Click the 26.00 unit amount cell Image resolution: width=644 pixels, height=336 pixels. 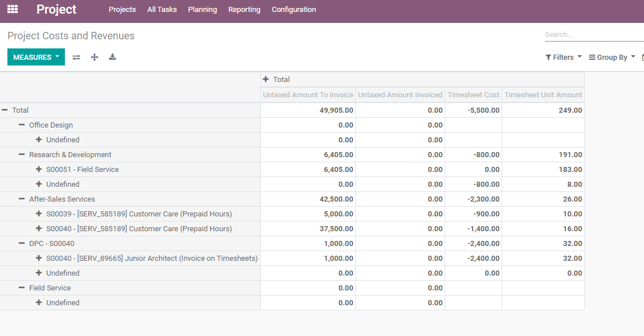(543, 199)
